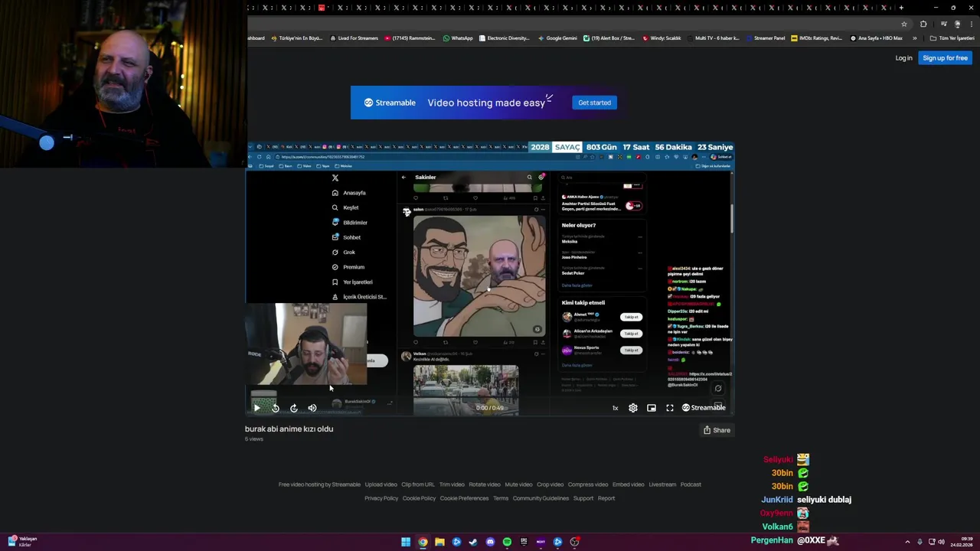This screenshot has height=551, width=980.
Task: Click the Log in link
Action: [904, 58]
